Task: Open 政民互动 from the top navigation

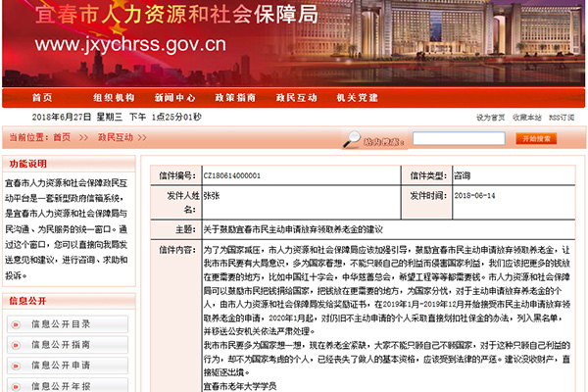Action: click(296, 98)
